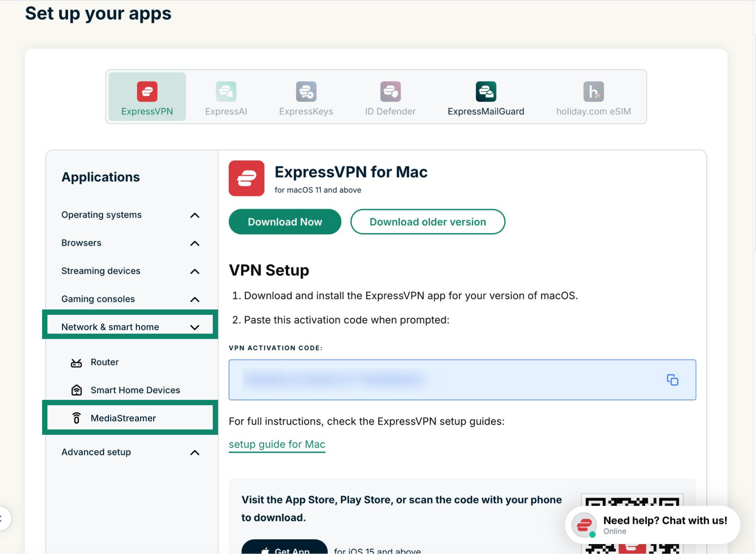The width and height of the screenshot is (756, 554).
Task: Open the setup guide for Mac link
Action: (277, 444)
